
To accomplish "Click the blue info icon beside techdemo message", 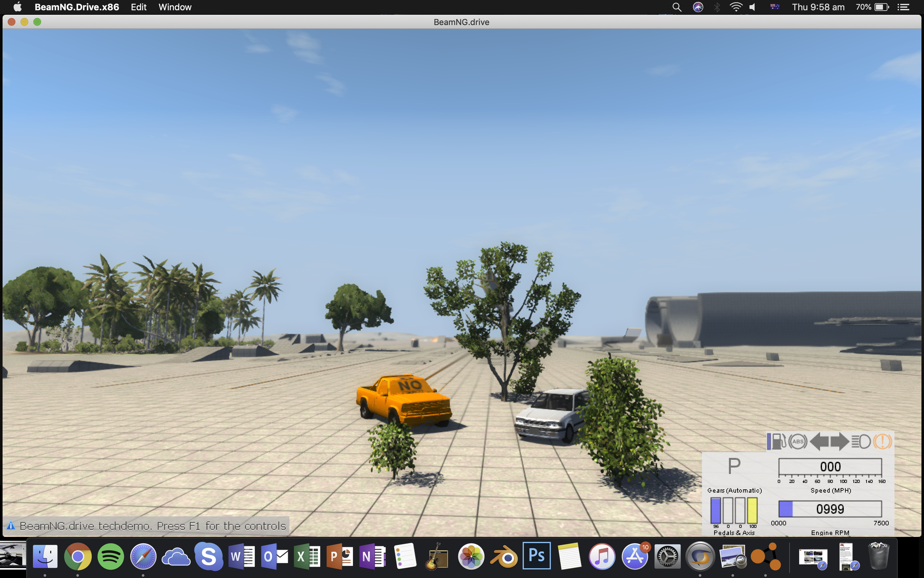I will click(11, 525).
